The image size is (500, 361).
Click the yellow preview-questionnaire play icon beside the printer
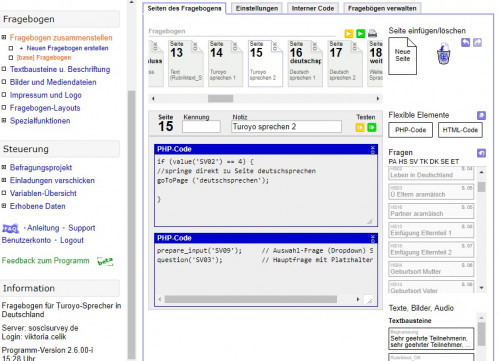click(x=349, y=34)
